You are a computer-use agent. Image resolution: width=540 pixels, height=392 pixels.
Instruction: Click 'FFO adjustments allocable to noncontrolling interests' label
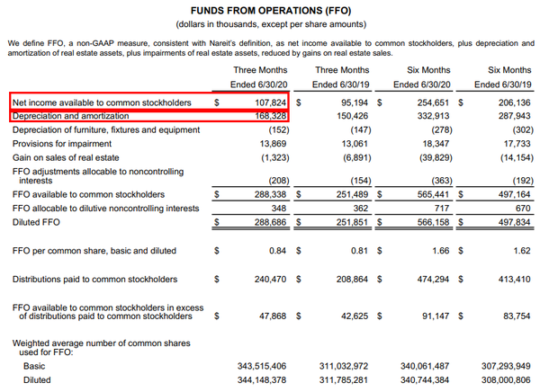pyautogui.click(x=98, y=176)
